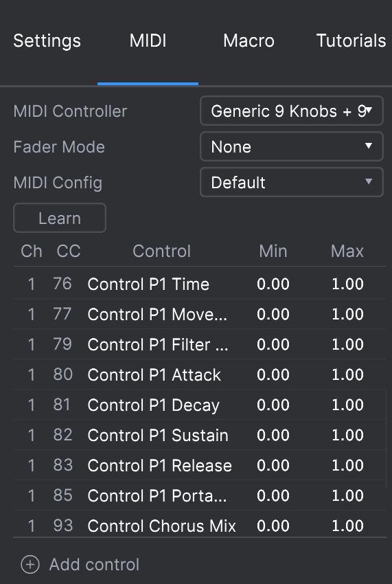
Task: Click CC number 79 for P1 Filter
Action: (x=62, y=344)
